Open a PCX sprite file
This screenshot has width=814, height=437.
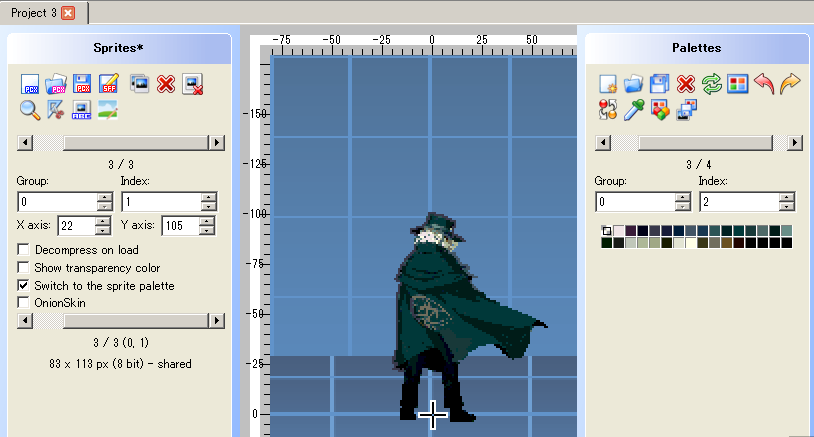(x=56, y=84)
